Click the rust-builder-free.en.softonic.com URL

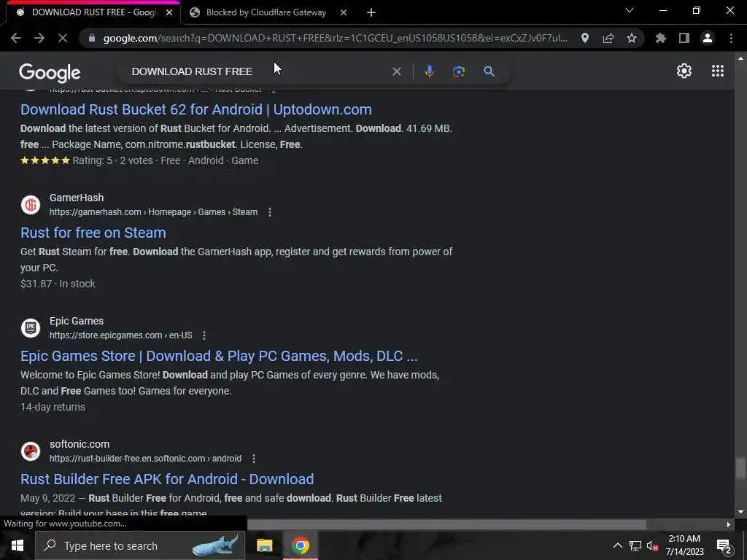[x=145, y=459]
